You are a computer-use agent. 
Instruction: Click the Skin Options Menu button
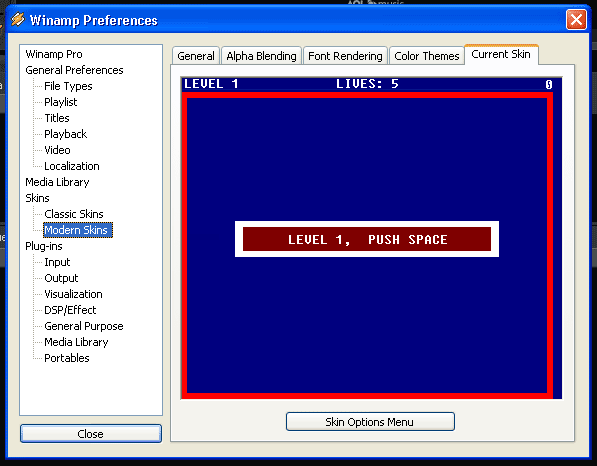[370, 421]
